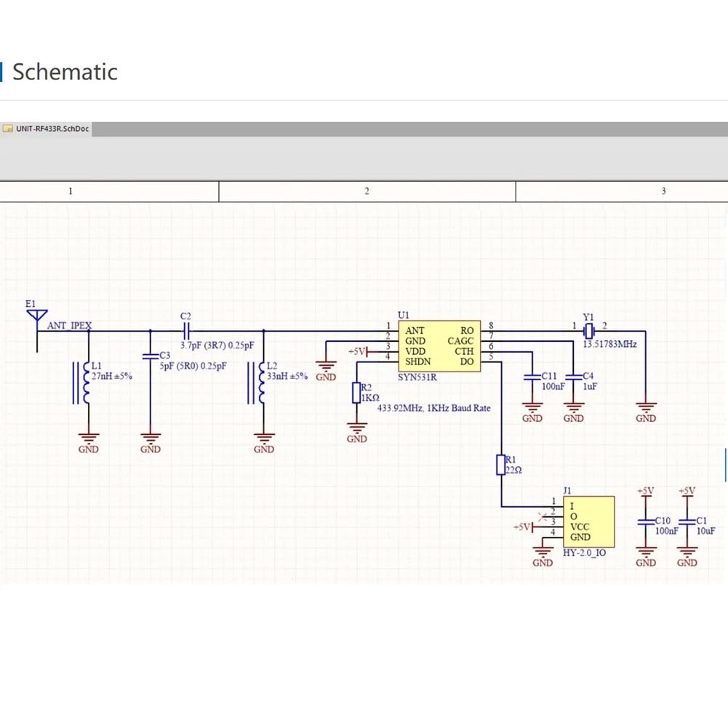Click the 27nH ±5% value label
728x728 pixels.
(x=112, y=376)
